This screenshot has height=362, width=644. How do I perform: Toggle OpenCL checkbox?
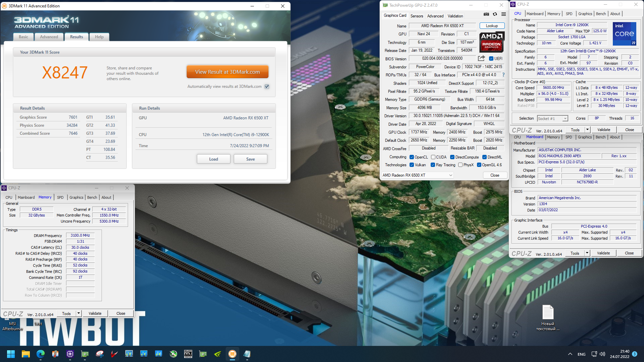[412, 157]
